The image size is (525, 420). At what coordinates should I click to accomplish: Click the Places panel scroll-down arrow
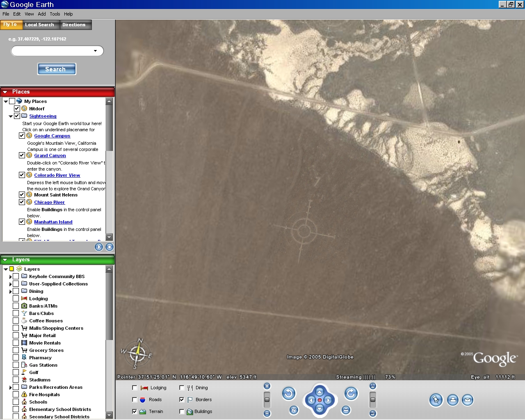[109, 237]
